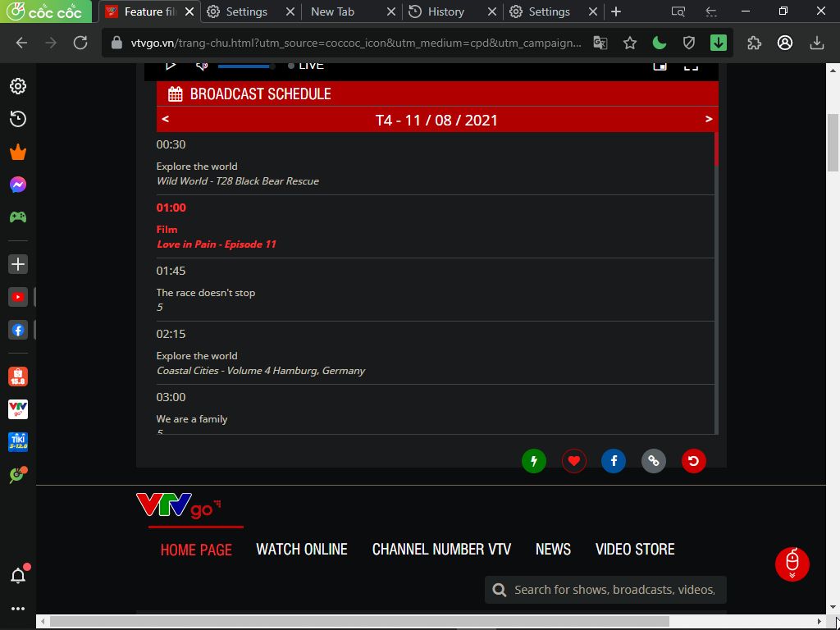840x630 pixels.
Task: Open a new browser tab
Action: pos(616,11)
